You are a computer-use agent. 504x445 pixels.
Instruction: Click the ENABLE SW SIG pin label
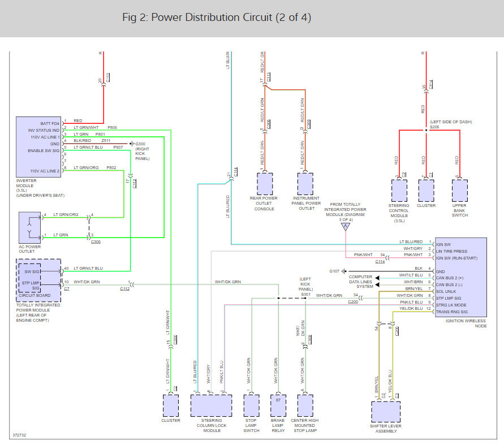point(44,150)
